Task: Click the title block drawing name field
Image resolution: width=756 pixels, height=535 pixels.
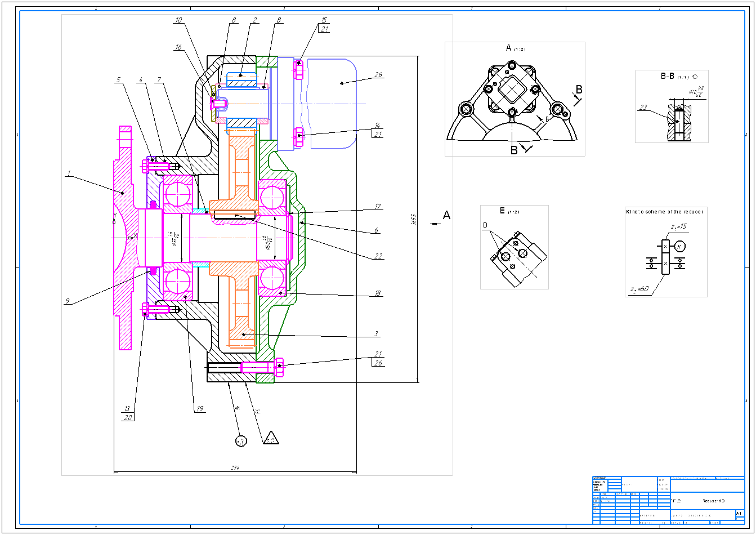Action: (x=713, y=500)
